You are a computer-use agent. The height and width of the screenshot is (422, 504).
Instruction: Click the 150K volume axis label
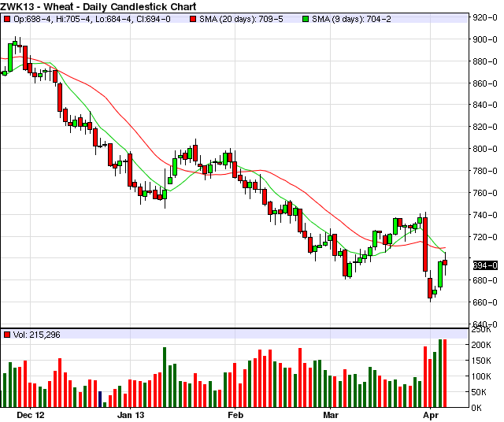click(481, 361)
